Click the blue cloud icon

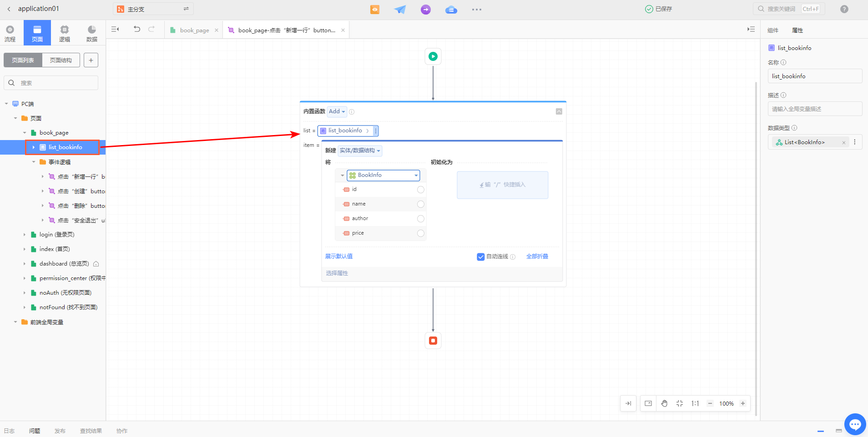coord(451,10)
